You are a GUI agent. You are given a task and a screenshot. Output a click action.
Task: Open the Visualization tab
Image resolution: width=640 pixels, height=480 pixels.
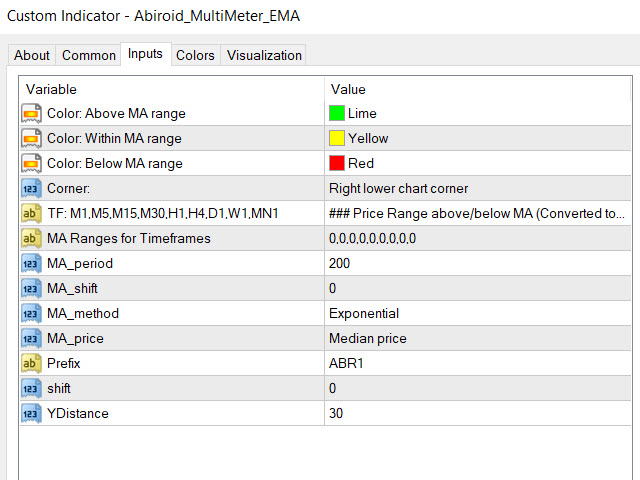[264, 55]
